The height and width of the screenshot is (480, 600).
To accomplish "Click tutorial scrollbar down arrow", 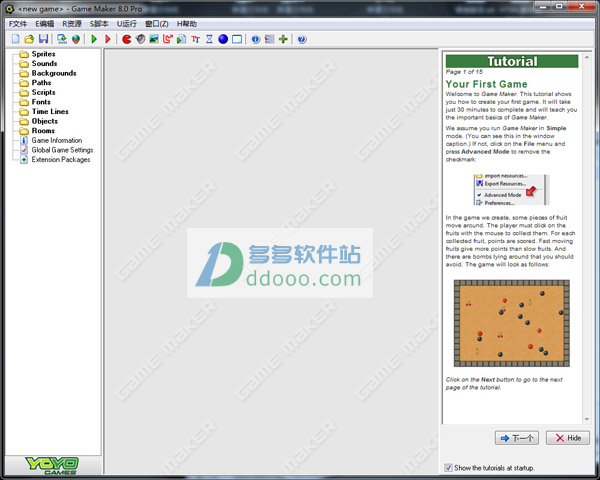I will [587, 419].
